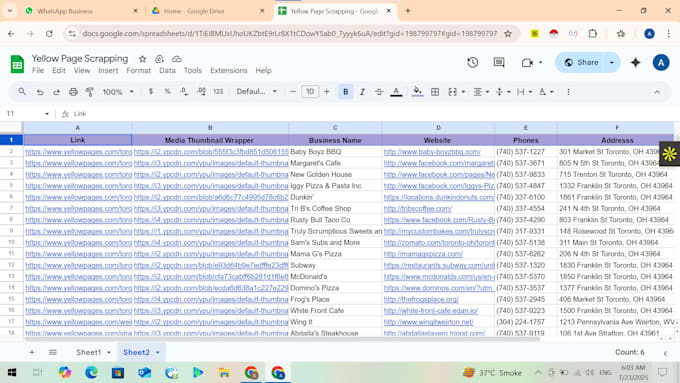The height and width of the screenshot is (383, 680).
Task: Open the borders tool
Action: (435, 92)
